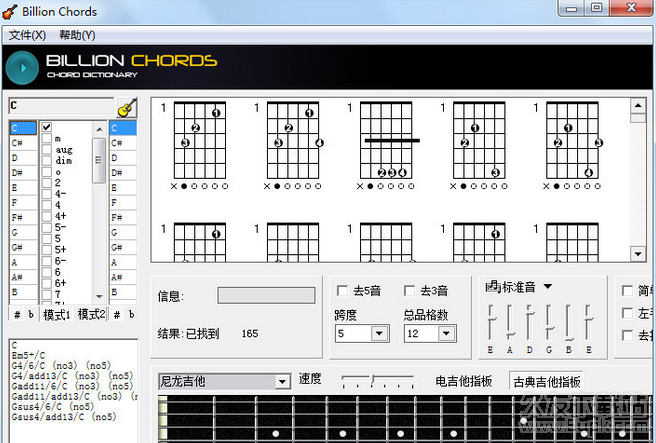
Task: Check the dim chord type checkbox
Action: pyautogui.click(x=47, y=160)
